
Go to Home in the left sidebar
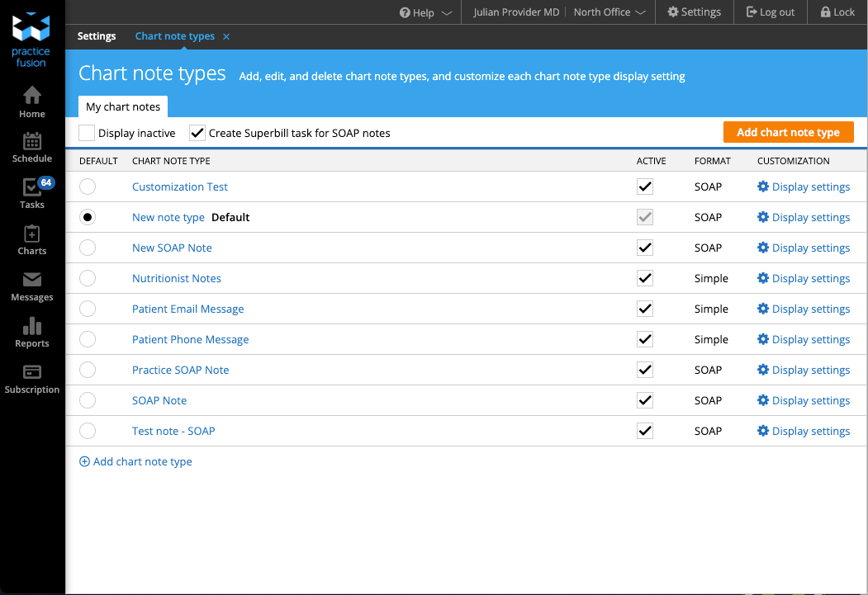click(x=31, y=101)
